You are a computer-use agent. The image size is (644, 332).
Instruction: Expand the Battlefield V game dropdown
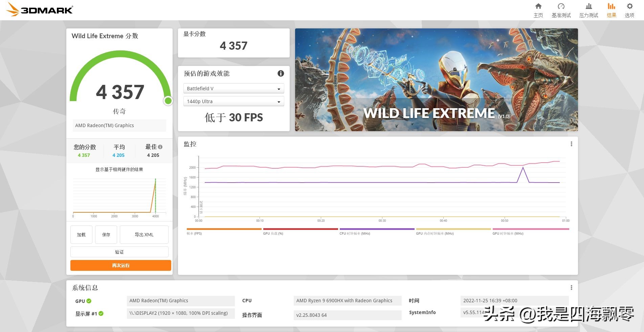(x=234, y=89)
